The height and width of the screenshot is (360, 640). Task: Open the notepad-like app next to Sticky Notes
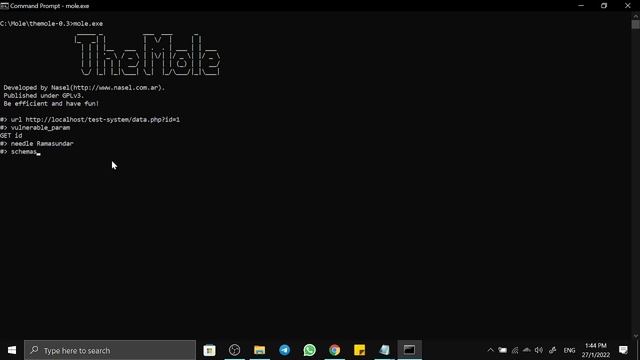pos(384,350)
